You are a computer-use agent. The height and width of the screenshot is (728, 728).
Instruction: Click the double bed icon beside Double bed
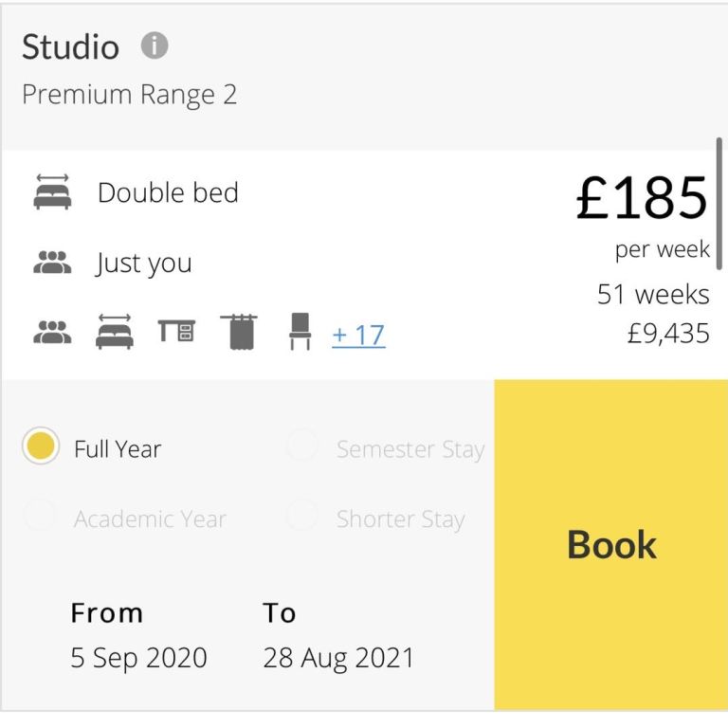click(52, 191)
